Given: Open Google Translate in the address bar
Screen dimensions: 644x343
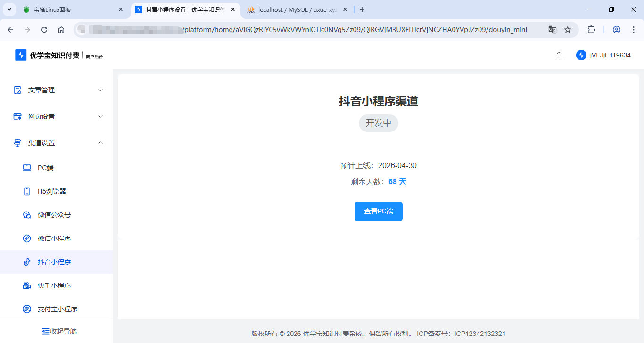Looking at the screenshot, I should [552, 29].
